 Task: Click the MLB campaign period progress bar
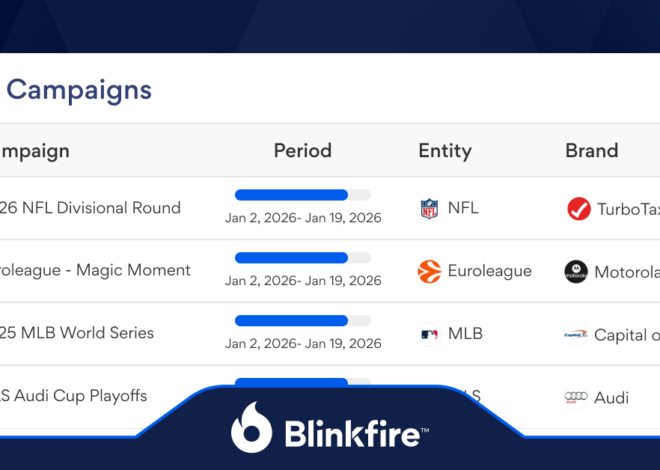pos(303,321)
